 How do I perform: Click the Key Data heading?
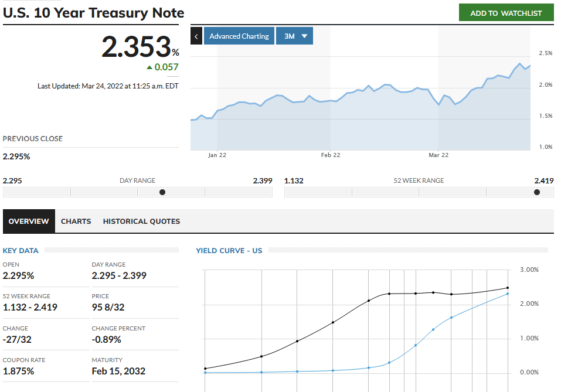coord(21,251)
